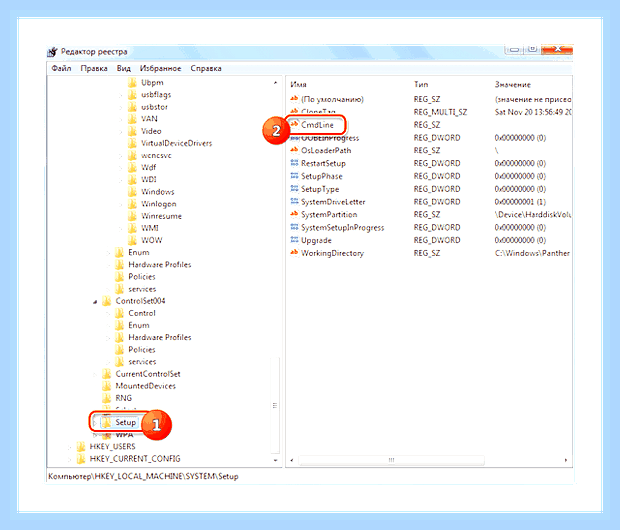
Task: Select the ControlSet004 folder icon
Action: pyautogui.click(x=106, y=301)
